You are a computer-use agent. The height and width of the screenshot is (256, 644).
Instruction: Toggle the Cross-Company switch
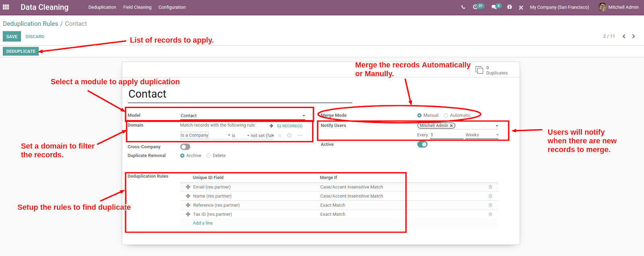[x=185, y=147]
